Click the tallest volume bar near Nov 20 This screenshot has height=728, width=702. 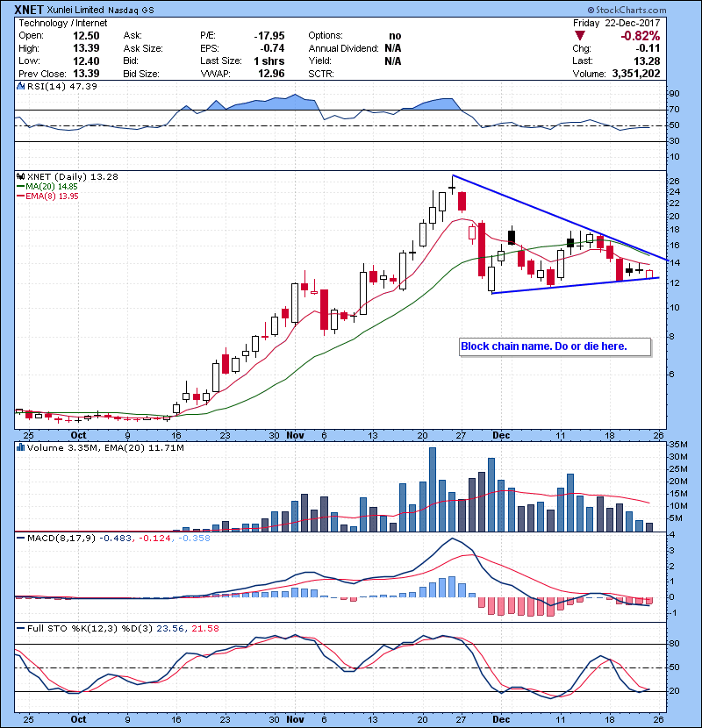pos(432,489)
